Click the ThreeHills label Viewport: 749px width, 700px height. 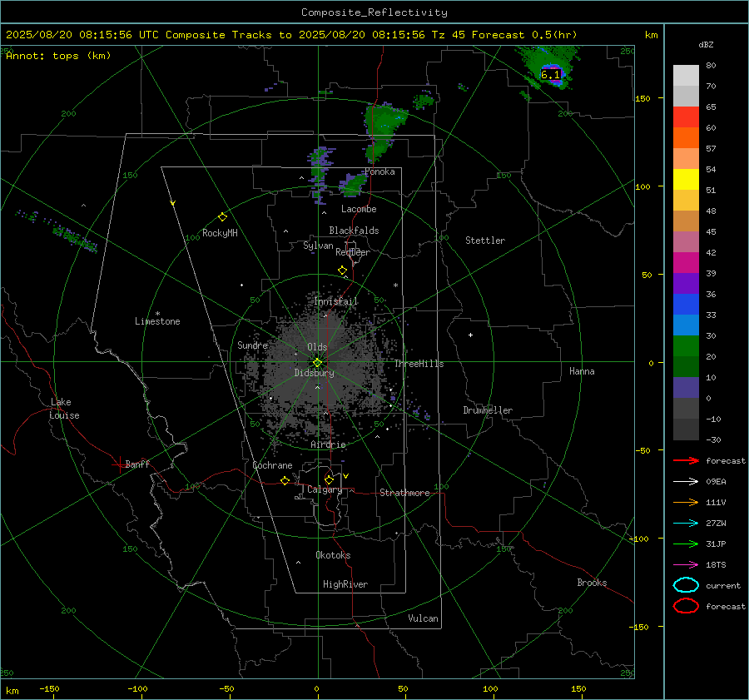(x=419, y=364)
